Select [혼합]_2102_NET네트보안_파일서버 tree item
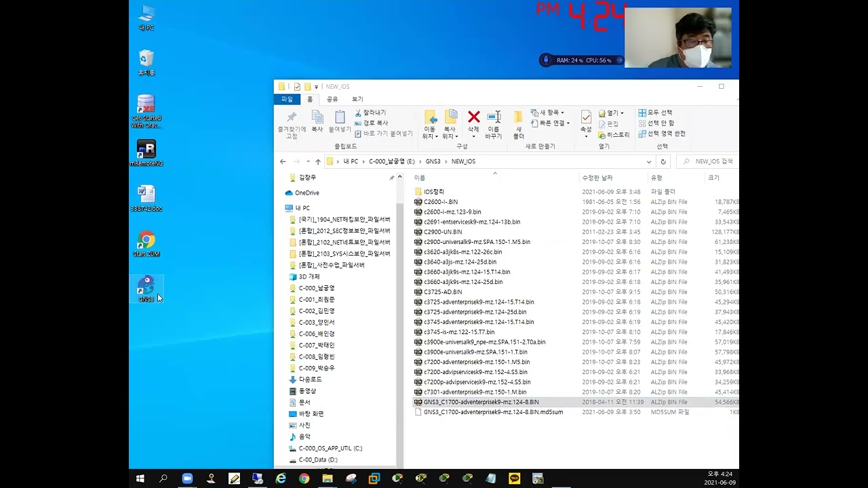The height and width of the screenshot is (488, 868). click(x=344, y=242)
